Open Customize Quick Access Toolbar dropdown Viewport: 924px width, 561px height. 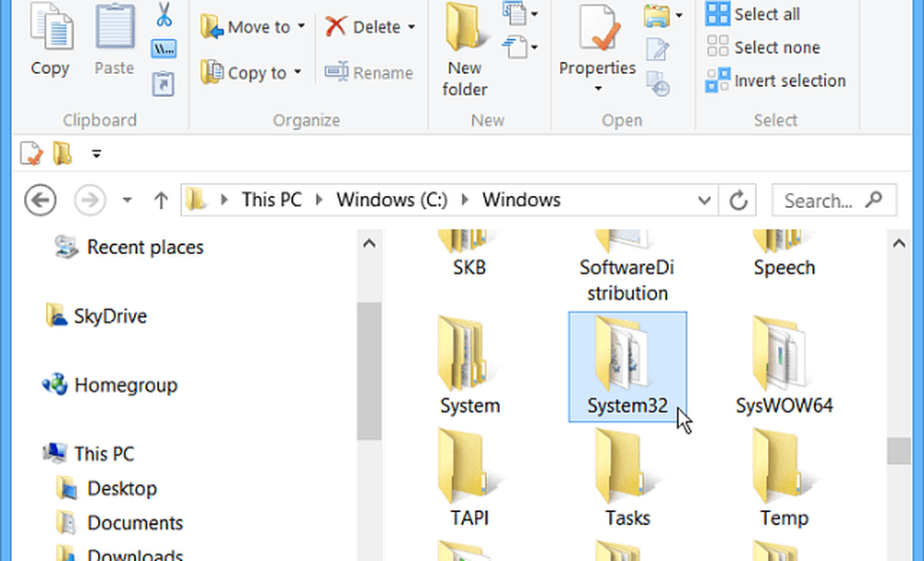click(x=96, y=154)
